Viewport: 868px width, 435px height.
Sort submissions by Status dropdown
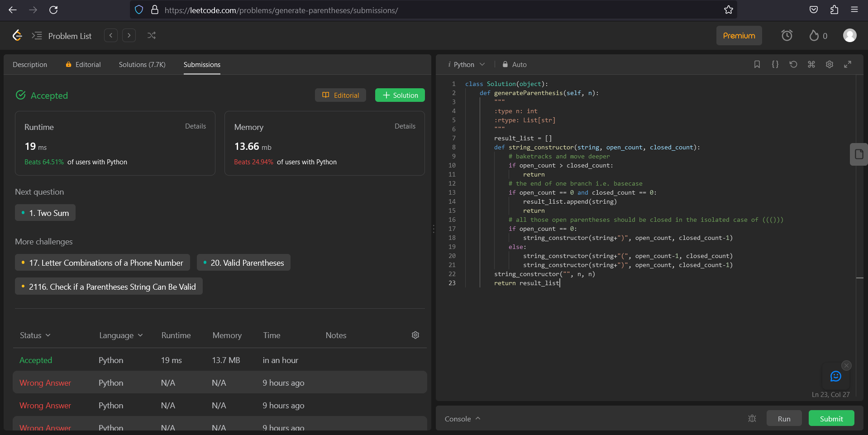coord(34,335)
